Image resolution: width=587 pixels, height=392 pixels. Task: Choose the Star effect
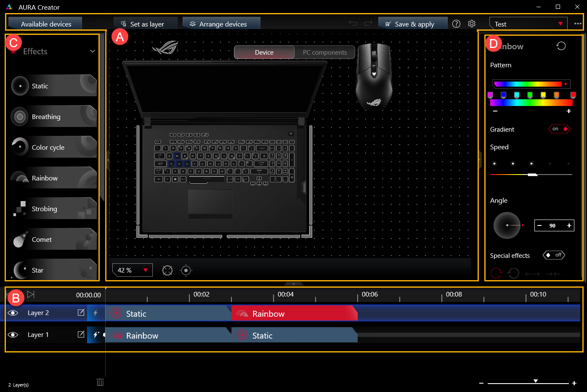[x=53, y=270]
